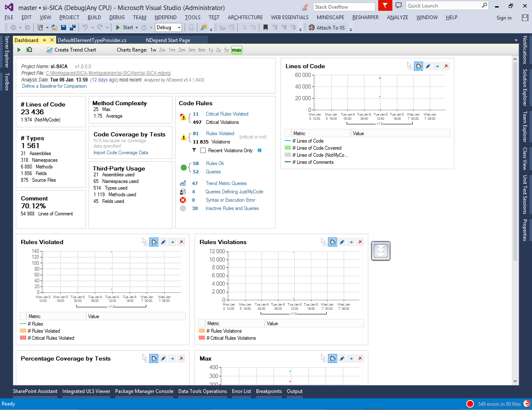Image resolution: width=532 pixels, height=410 pixels.
Task: Click the Open File folder icon
Action: point(54,27)
